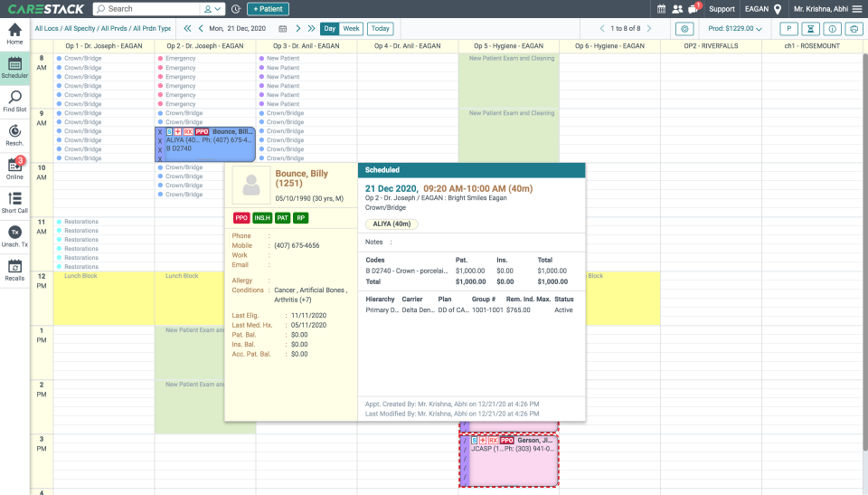The width and height of the screenshot is (868, 495).
Task: Go to previous day arrow
Action: [201, 28]
